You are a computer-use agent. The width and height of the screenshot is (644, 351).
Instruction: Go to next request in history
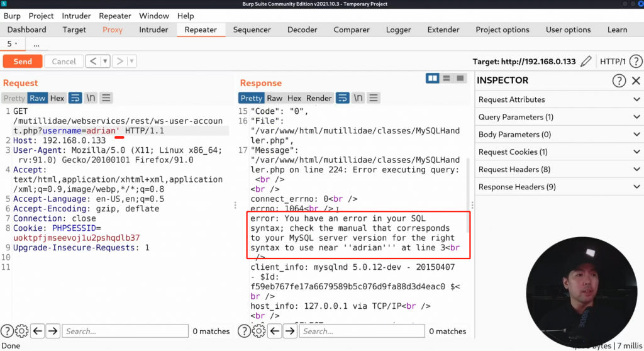point(120,61)
